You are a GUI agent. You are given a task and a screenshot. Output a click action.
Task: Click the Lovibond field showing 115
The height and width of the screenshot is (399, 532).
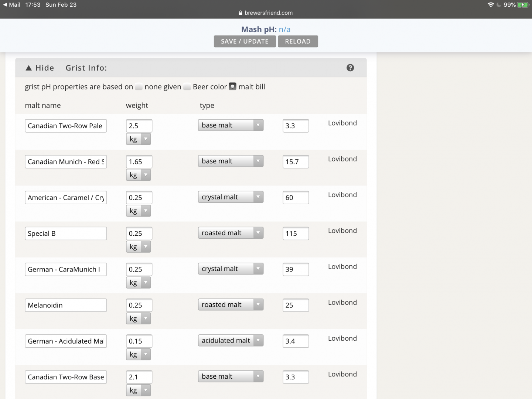click(295, 233)
